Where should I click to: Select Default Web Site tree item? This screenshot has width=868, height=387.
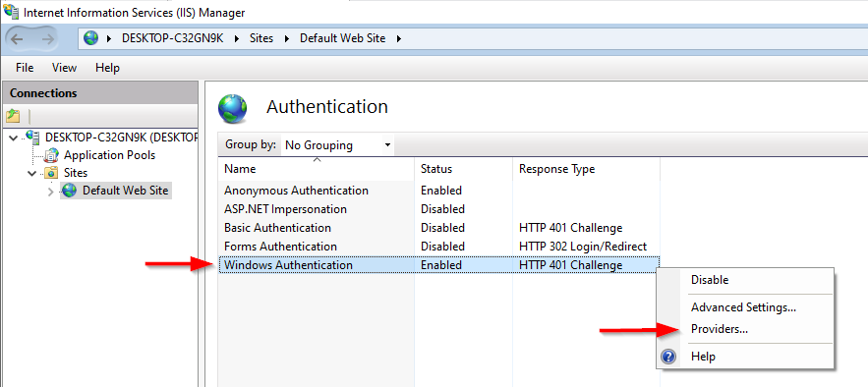pos(126,191)
